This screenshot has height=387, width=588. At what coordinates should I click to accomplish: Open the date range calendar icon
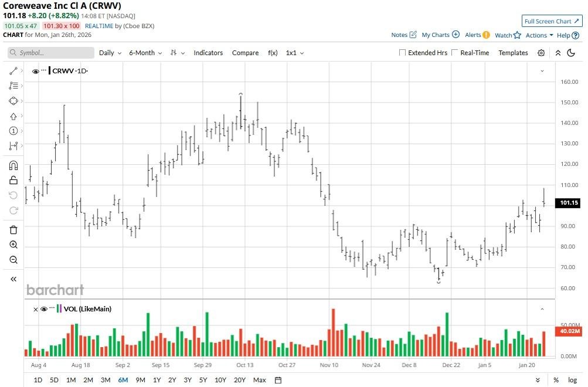(x=278, y=380)
